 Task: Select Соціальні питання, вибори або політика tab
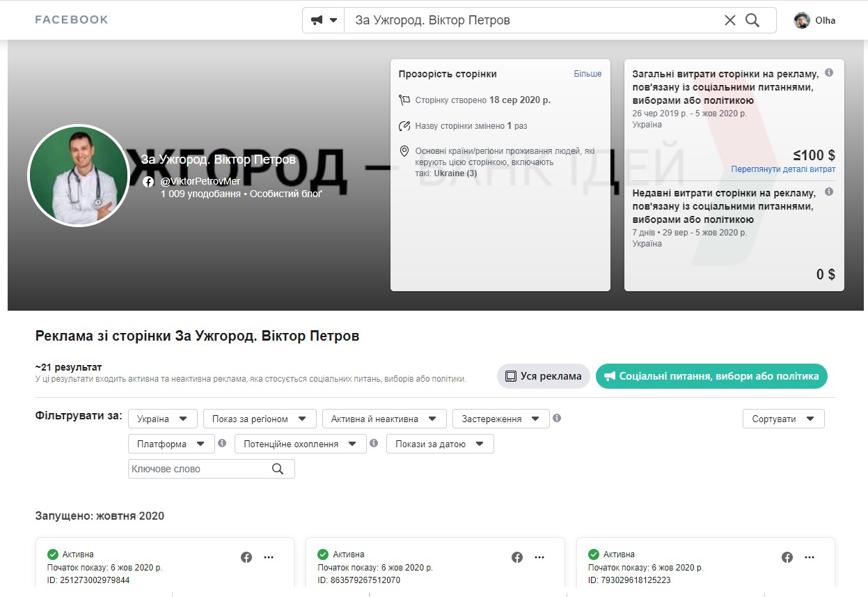coord(711,376)
